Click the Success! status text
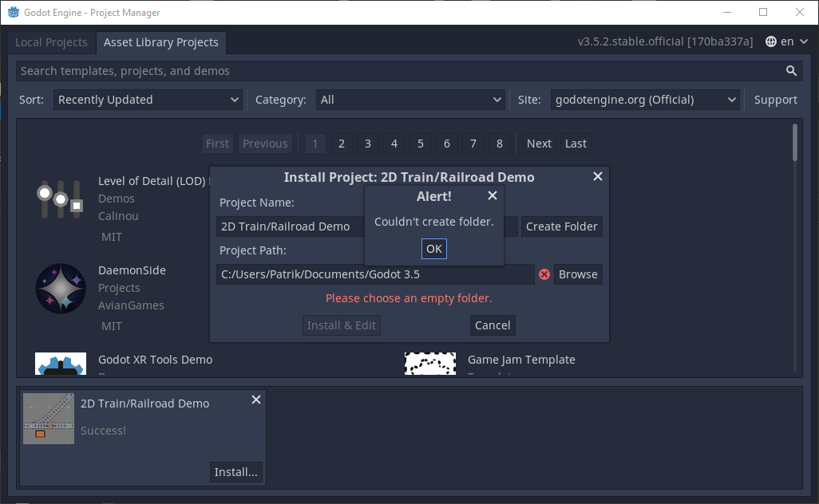This screenshot has width=819, height=504. point(103,431)
